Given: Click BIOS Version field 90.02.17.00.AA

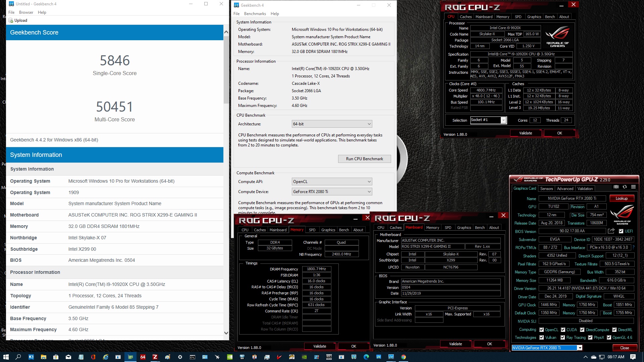Looking at the screenshot, I should [572, 231].
